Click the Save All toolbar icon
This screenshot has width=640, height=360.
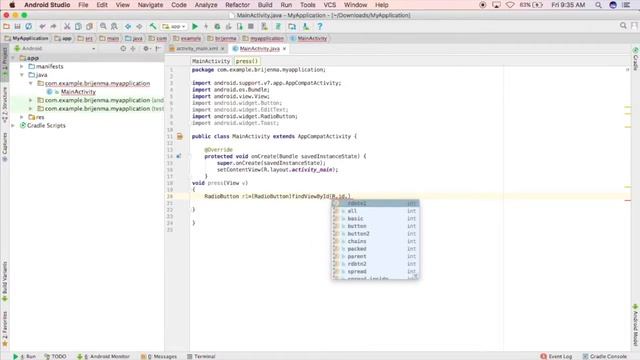(x=17, y=26)
